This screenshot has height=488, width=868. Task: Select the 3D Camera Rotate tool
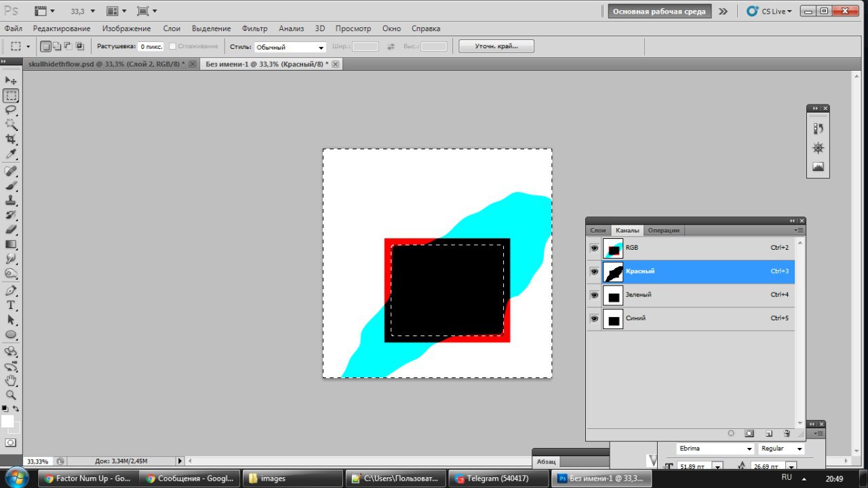click(11, 366)
